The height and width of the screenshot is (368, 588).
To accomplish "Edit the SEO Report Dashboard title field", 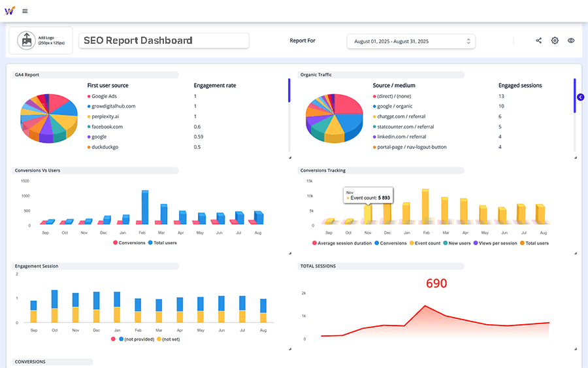I will 163,41.
